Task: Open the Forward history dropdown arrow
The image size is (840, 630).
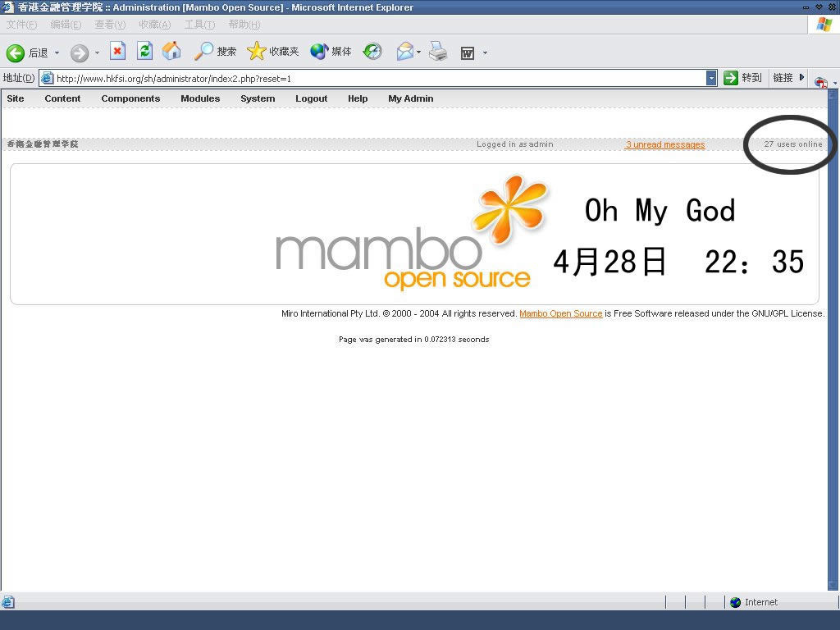Action: (97, 52)
